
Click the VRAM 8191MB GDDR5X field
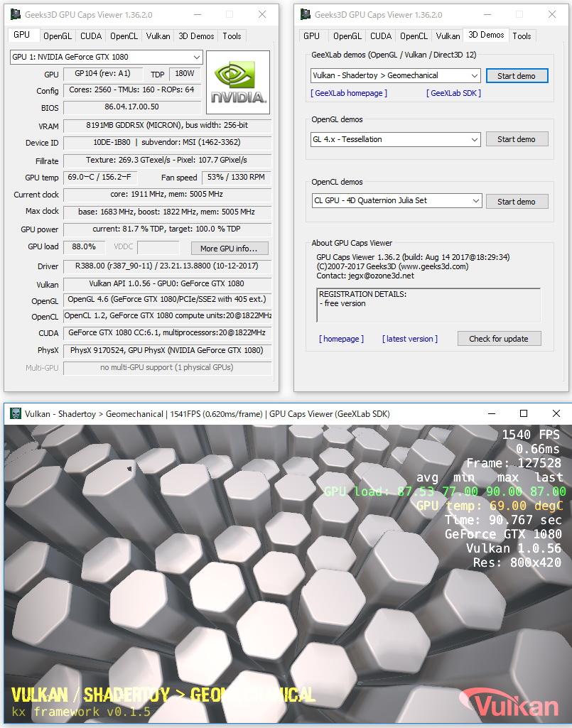[167, 126]
